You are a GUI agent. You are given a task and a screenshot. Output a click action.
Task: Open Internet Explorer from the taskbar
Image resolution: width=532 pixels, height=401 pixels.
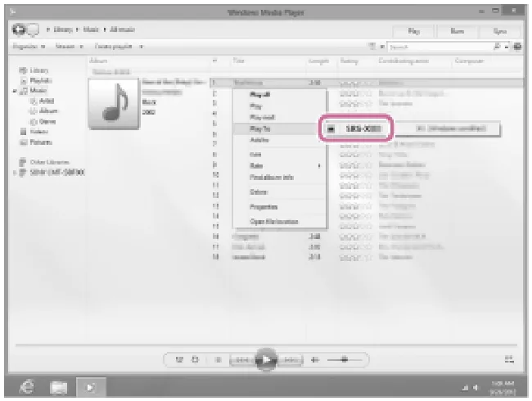point(28,387)
